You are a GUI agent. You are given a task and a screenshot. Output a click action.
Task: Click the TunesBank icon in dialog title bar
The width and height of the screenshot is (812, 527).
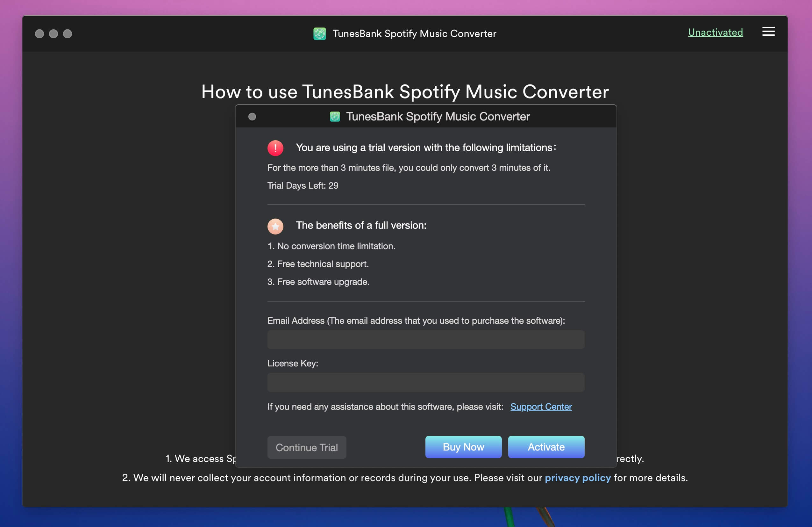[335, 116]
